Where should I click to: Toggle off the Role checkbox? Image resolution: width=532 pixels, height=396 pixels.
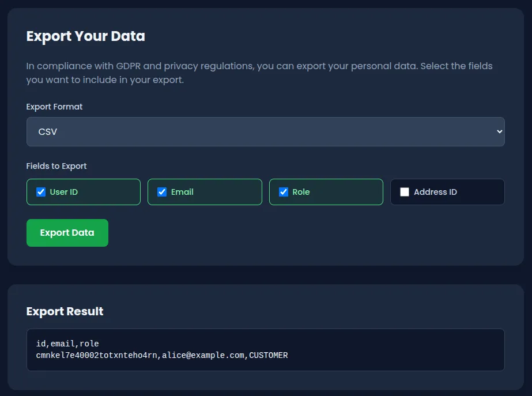[283, 191]
